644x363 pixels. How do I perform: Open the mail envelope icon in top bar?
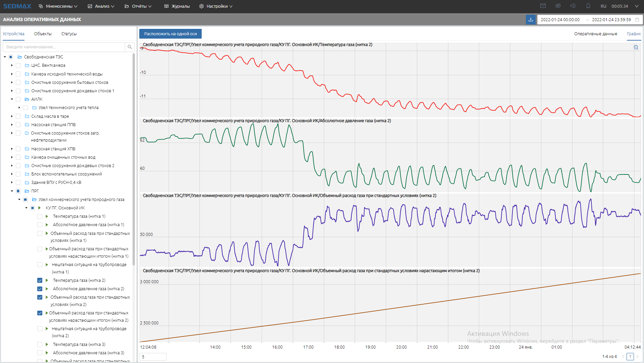point(543,6)
